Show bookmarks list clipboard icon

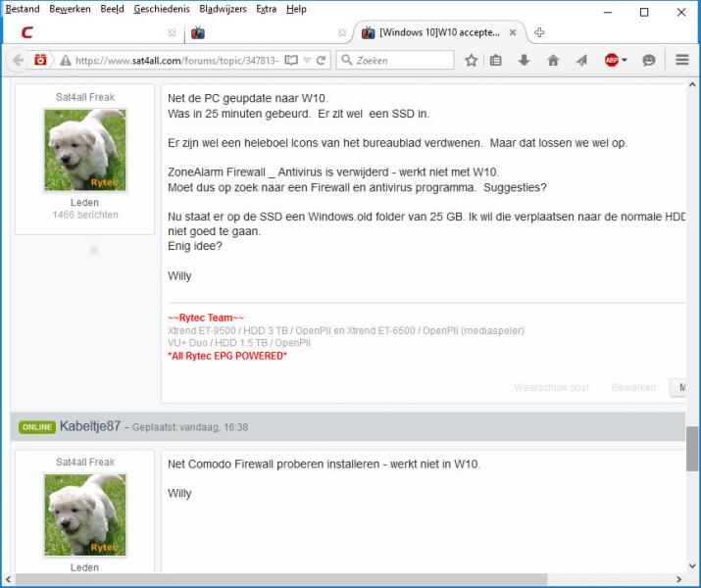click(496, 60)
